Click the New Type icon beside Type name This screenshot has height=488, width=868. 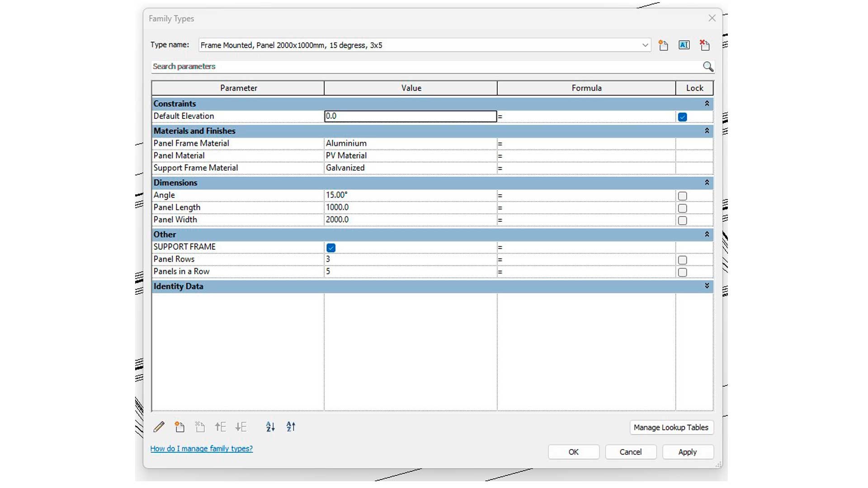tap(663, 45)
